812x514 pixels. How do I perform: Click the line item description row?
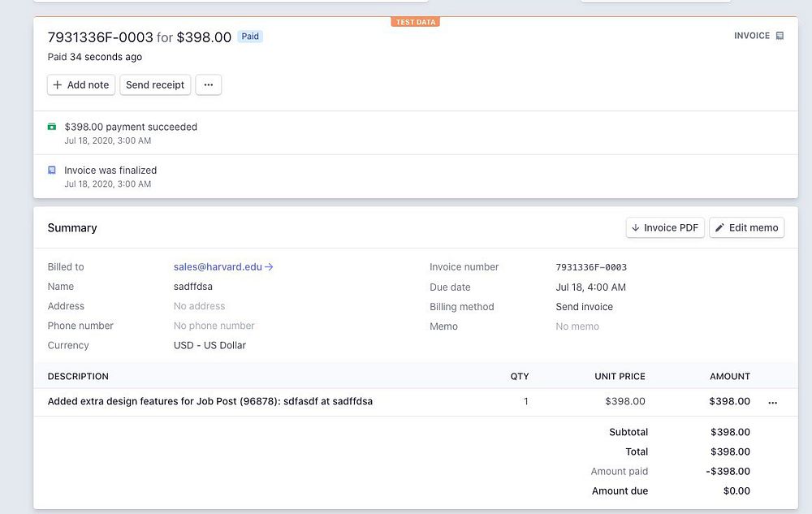pyautogui.click(x=209, y=401)
